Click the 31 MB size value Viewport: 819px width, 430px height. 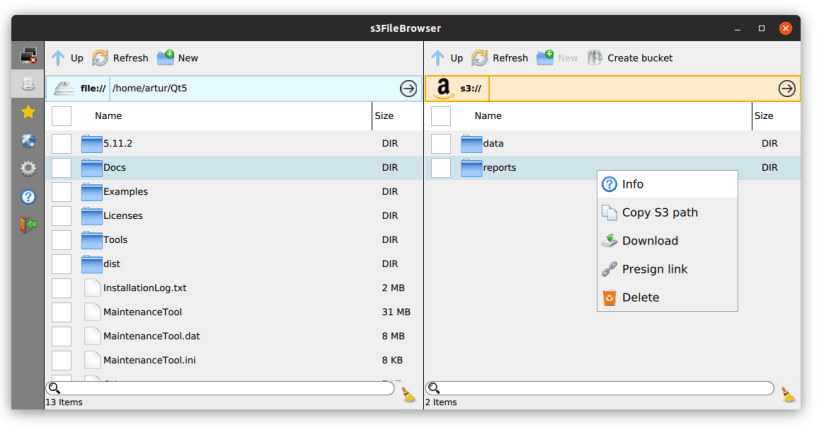pos(396,312)
